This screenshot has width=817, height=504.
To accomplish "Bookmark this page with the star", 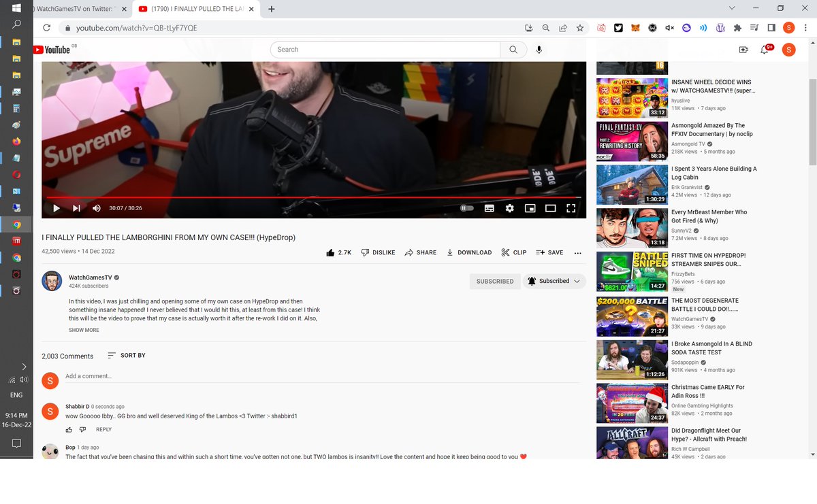I will pyautogui.click(x=580, y=28).
